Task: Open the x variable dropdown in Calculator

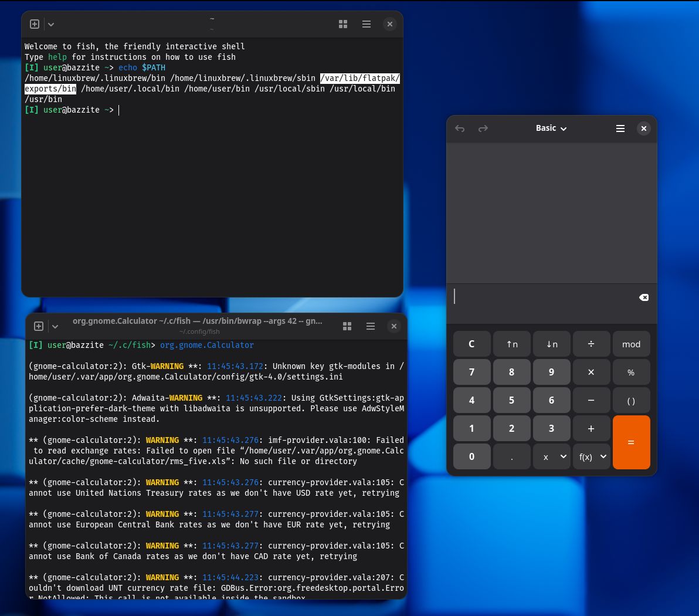Action: (x=551, y=456)
